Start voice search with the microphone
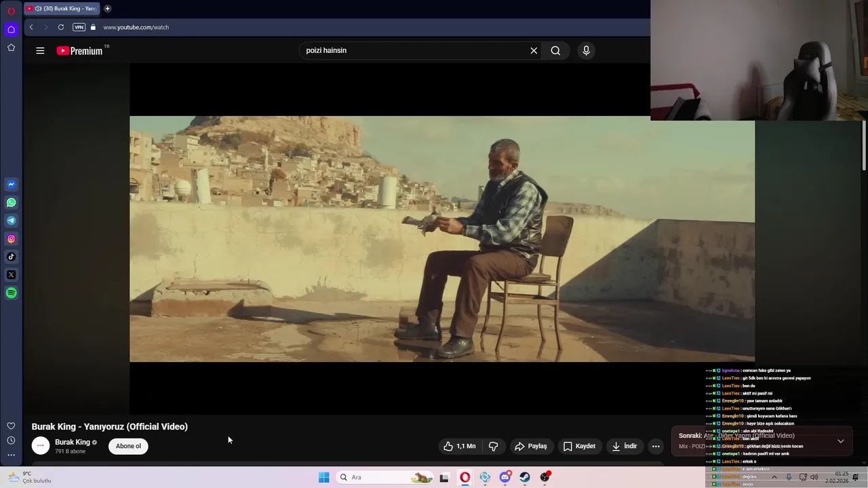868x488 pixels. click(x=586, y=50)
